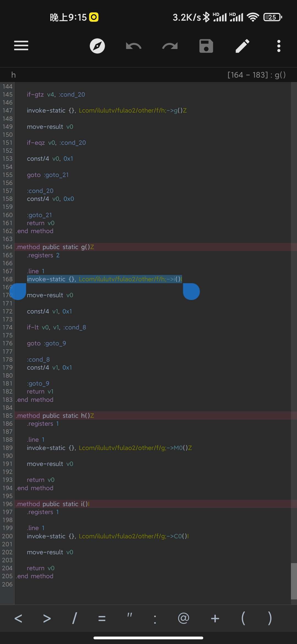
Task: Open the three-dot overflow menu
Action: click(279, 46)
